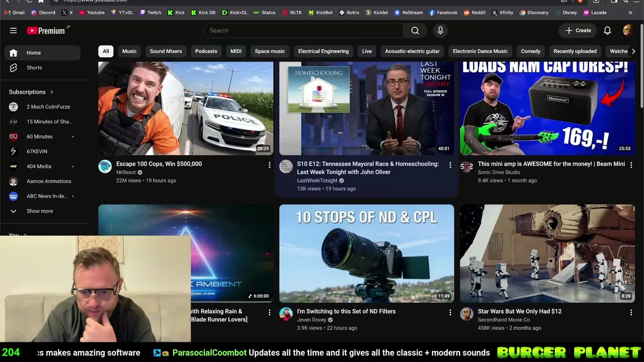The image size is (644, 362).
Task: Open options menu for Blade Runner Lovers video
Action: coord(269,312)
